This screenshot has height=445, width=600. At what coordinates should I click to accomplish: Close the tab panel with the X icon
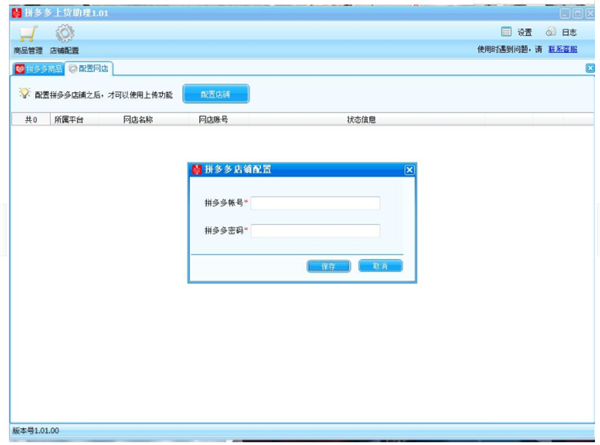590,68
